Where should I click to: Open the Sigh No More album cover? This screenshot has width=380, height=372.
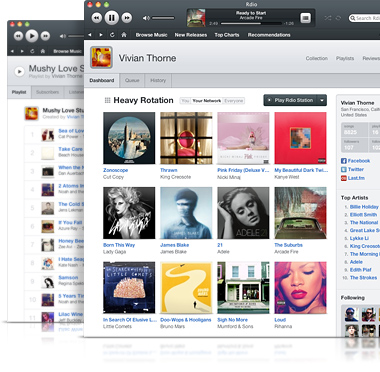click(243, 287)
